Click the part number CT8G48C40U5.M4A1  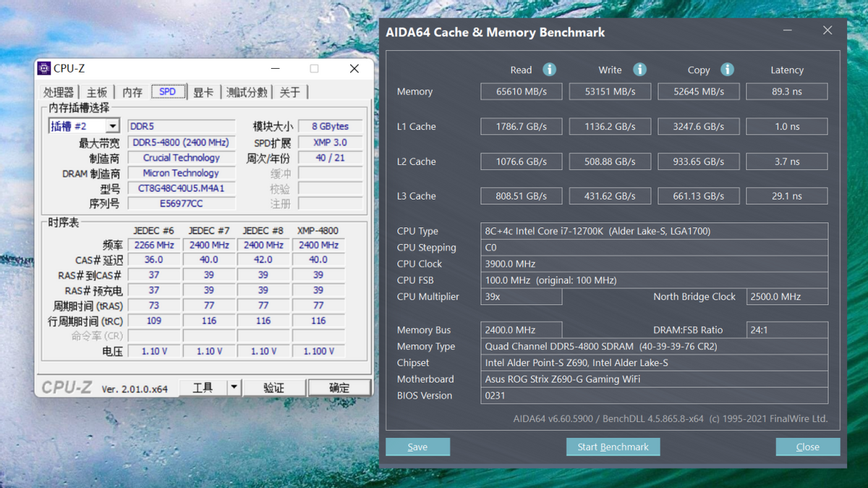pyautogui.click(x=182, y=188)
